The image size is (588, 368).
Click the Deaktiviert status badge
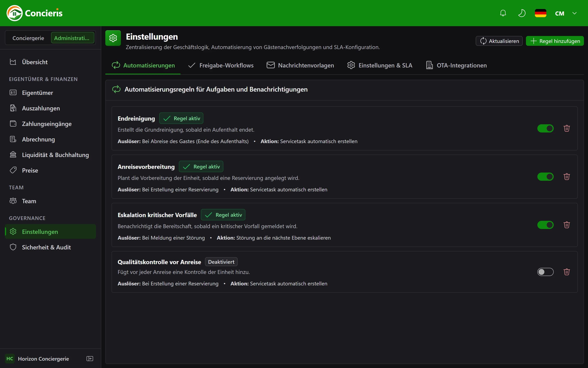click(x=221, y=262)
